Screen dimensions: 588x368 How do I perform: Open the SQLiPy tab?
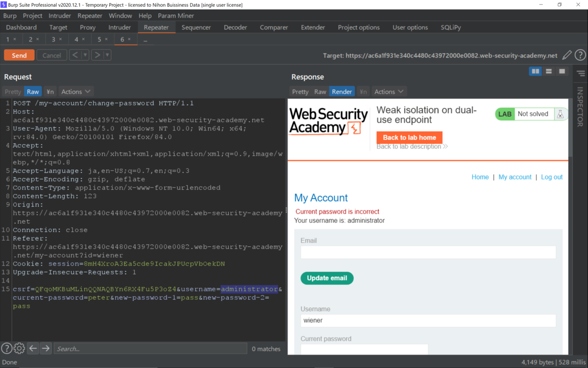(451, 27)
